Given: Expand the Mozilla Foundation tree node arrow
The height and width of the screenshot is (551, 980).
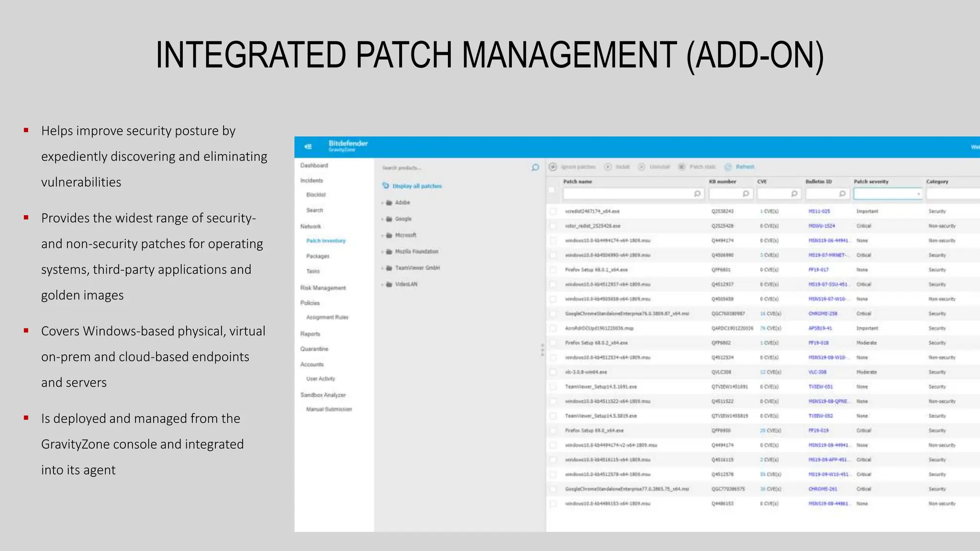Looking at the screenshot, I should pyautogui.click(x=382, y=252).
